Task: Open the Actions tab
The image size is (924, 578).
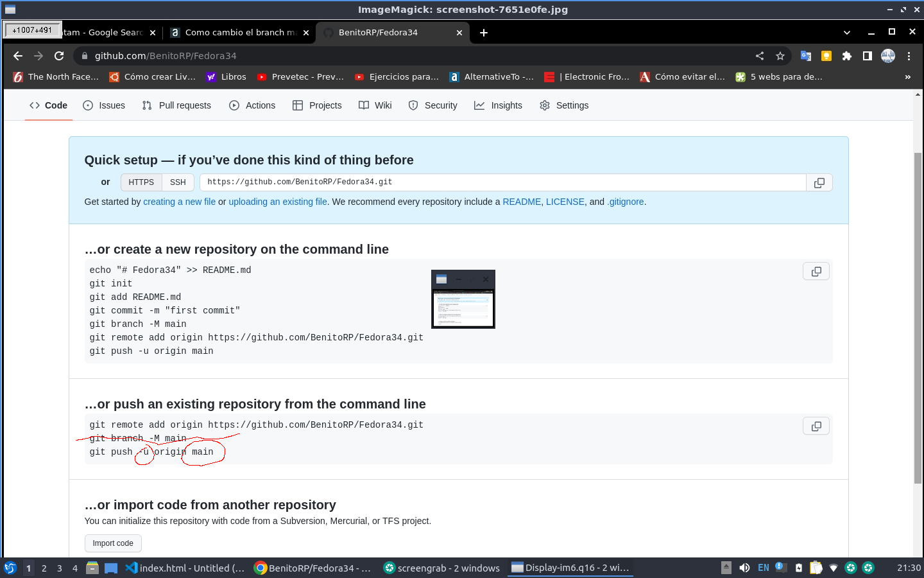Action: (x=252, y=105)
